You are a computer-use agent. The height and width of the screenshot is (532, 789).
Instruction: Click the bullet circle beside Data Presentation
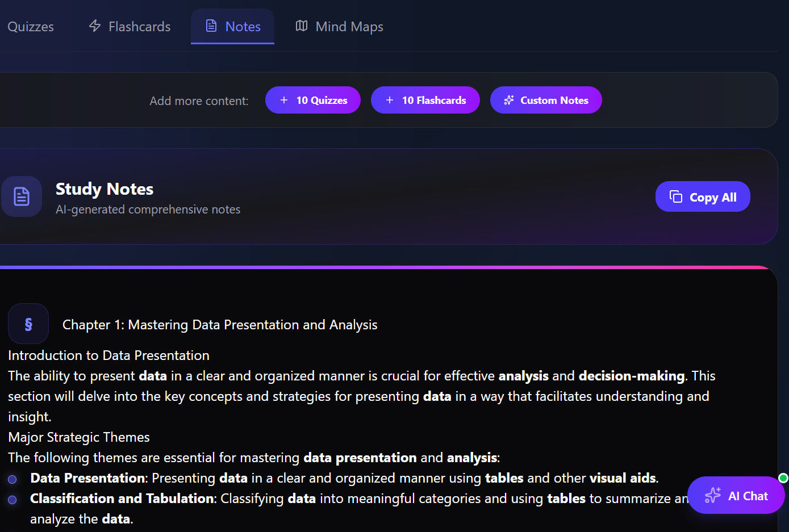point(12,479)
